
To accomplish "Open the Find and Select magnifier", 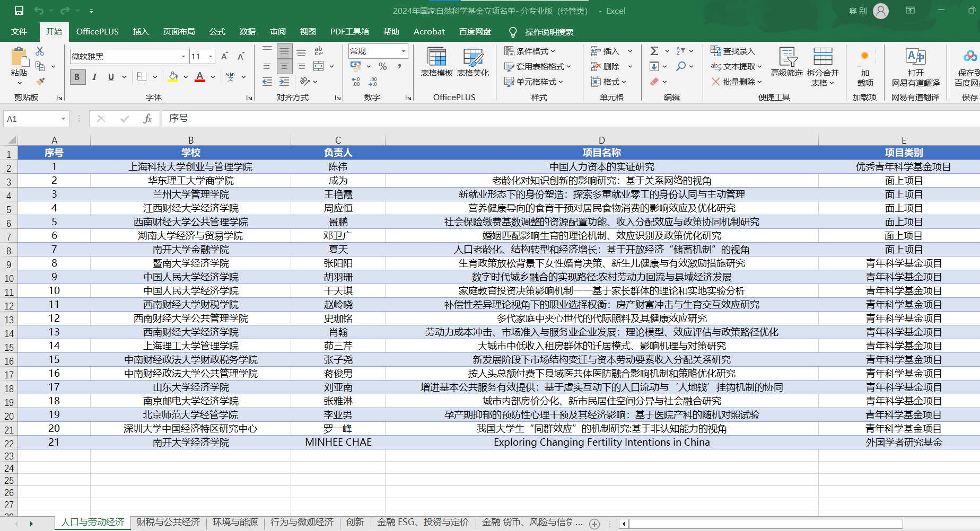I will (681, 66).
